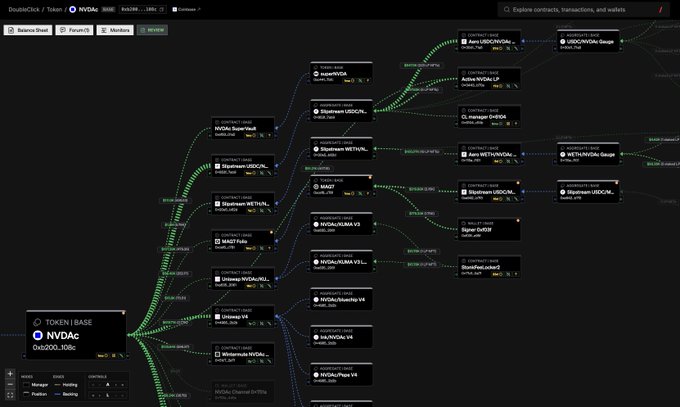
Task: Select the Uniswap V4 contract node
Action: coord(243,316)
